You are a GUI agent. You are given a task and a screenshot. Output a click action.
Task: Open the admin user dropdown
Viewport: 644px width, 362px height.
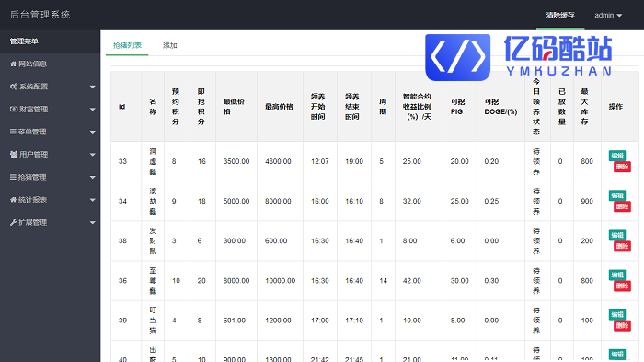click(x=608, y=16)
